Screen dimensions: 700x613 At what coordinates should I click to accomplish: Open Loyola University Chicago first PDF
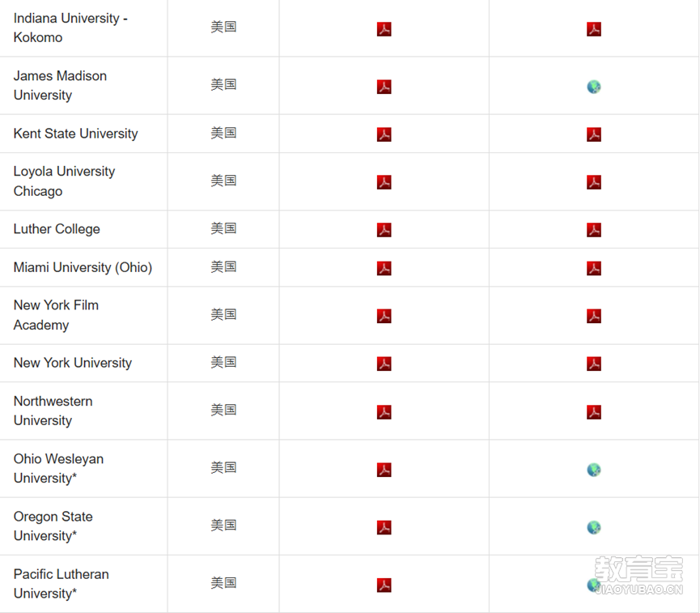(384, 182)
